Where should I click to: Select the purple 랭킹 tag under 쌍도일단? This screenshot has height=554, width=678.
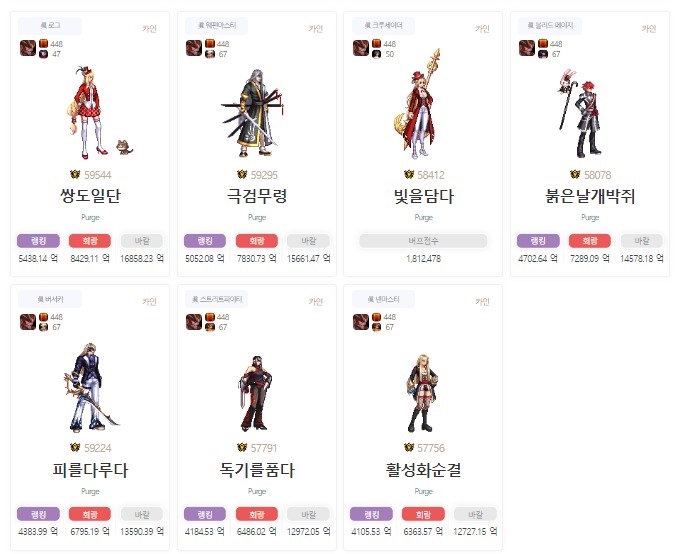click(x=38, y=241)
